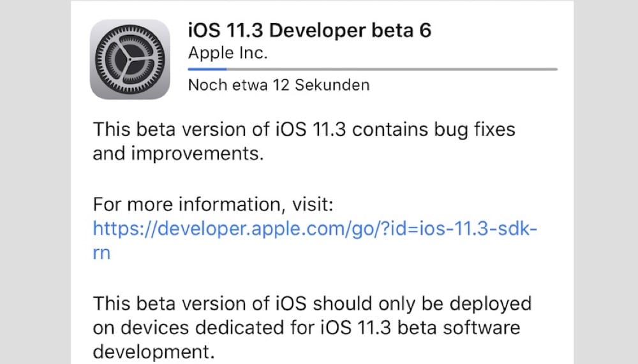Tap the "beta software" words near bottom

[x=459, y=328]
